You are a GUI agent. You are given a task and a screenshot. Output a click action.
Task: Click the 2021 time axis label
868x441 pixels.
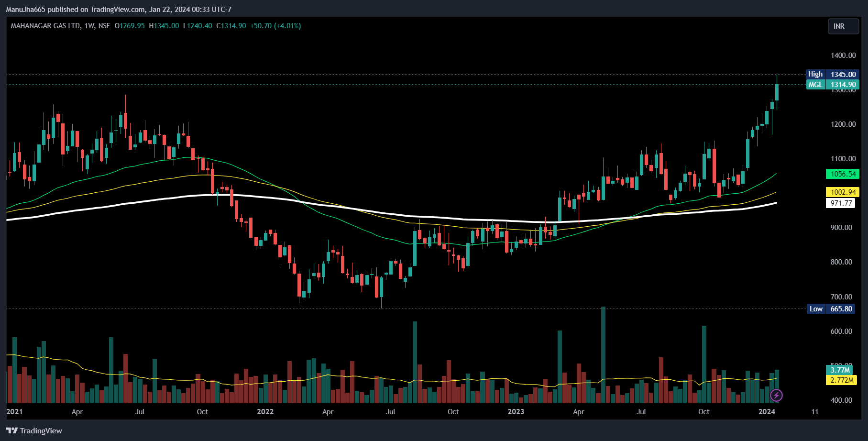click(x=14, y=412)
